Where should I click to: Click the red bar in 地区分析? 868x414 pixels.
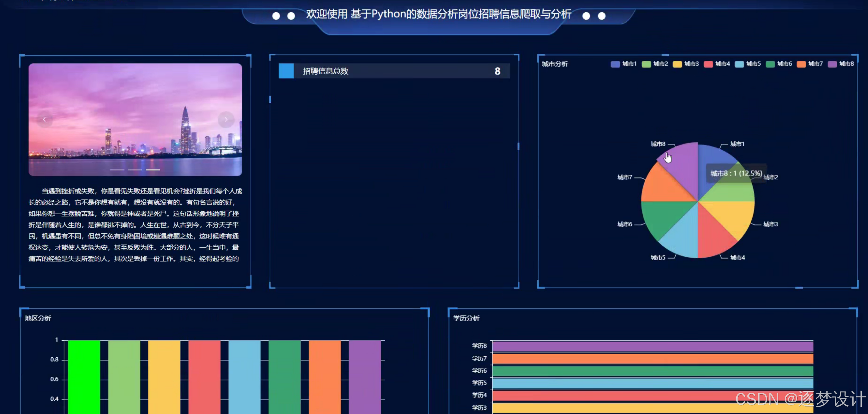click(204, 377)
